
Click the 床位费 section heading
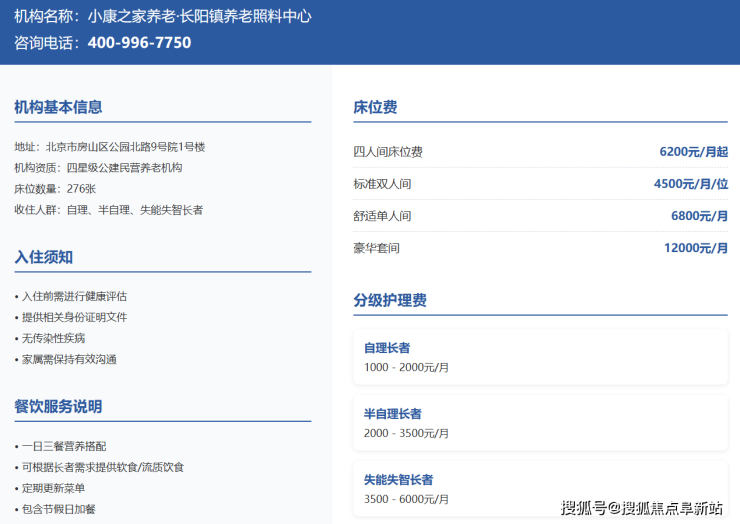coord(375,107)
